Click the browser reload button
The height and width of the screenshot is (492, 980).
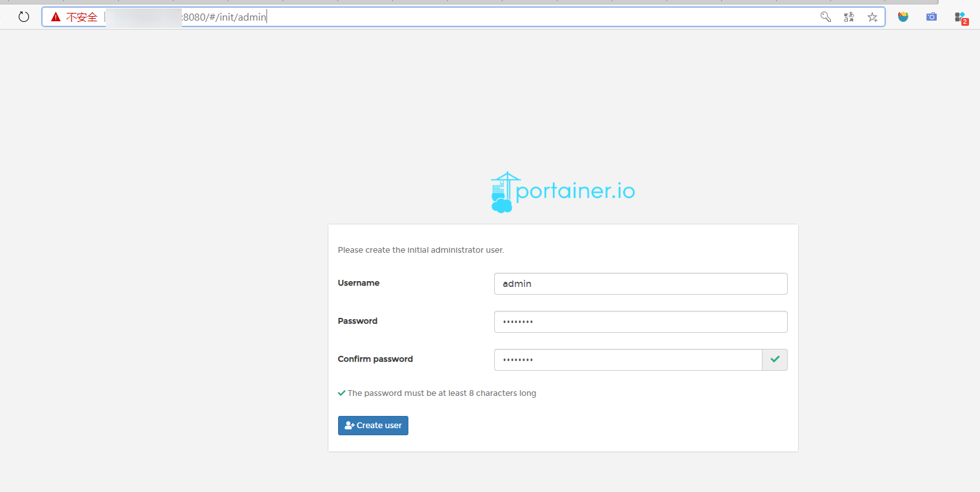(24, 17)
